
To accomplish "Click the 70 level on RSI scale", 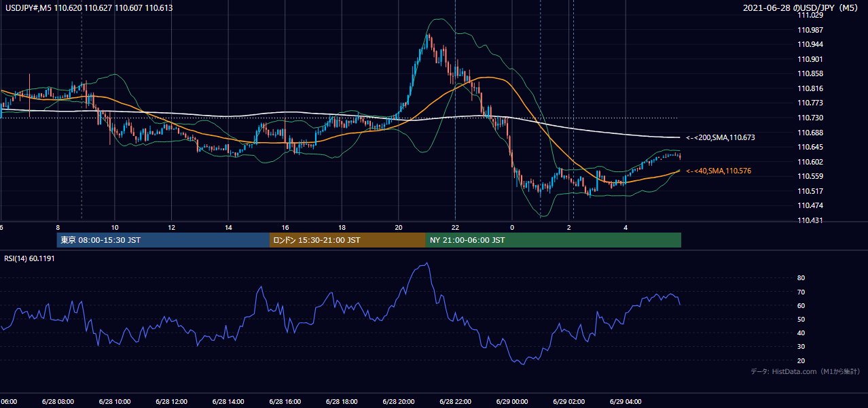I will [801, 292].
